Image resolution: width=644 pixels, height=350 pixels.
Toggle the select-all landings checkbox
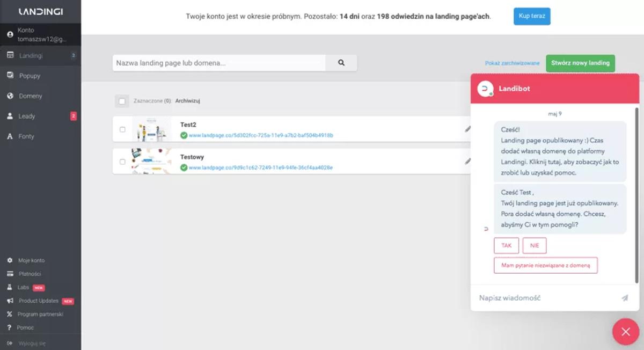click(x=122, y=101)
